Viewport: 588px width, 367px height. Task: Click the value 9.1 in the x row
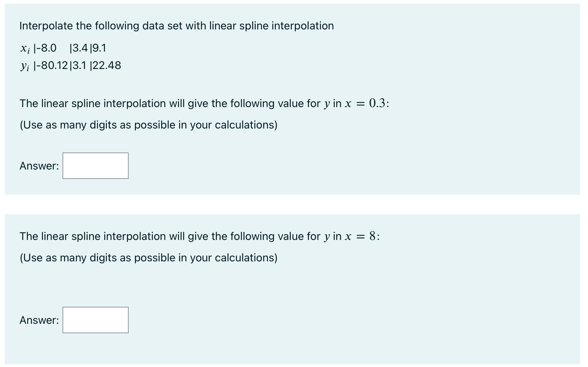[99, 48]
